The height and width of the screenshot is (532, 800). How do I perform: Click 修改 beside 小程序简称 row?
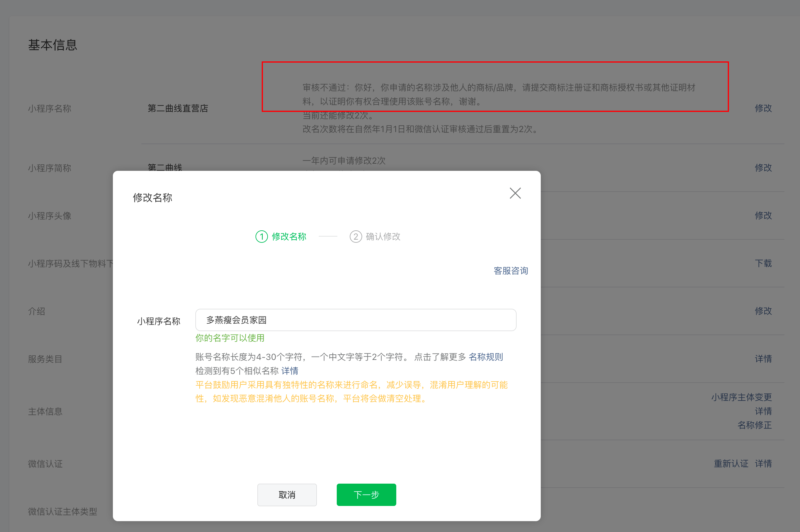[763, 168]
